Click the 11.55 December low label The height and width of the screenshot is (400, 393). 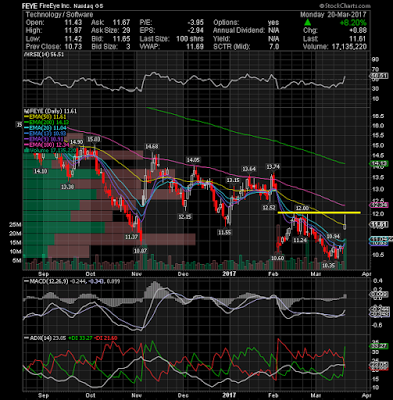click(224, 232)
